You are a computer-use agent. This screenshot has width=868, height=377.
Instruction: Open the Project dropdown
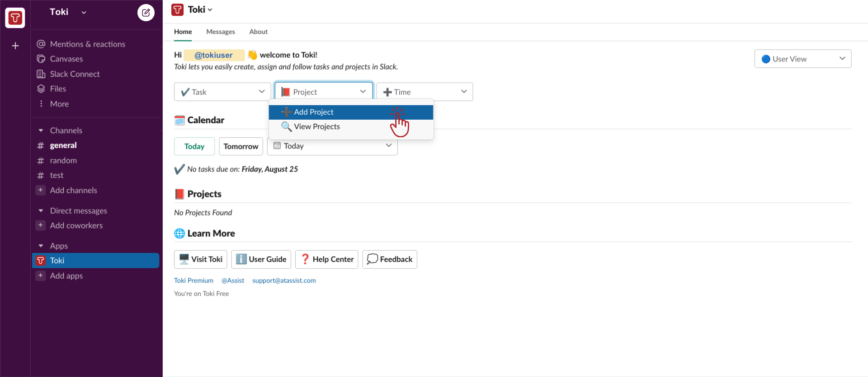tap(324, 92)
